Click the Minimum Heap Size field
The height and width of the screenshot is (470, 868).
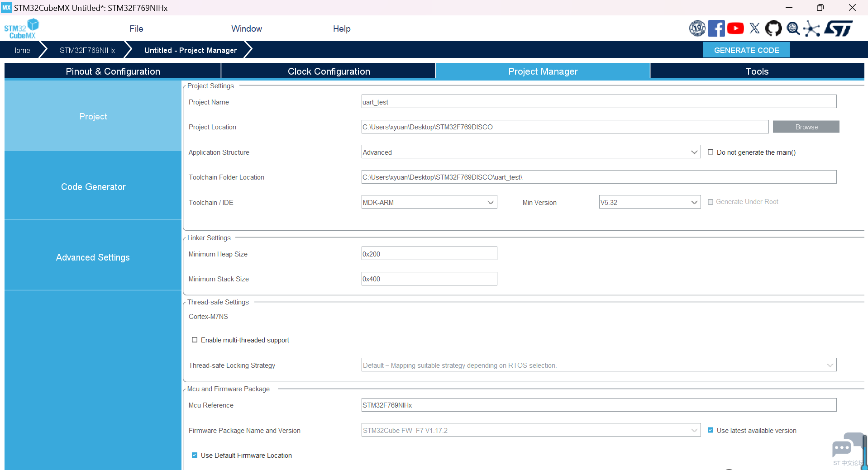[x=429, y=254]
